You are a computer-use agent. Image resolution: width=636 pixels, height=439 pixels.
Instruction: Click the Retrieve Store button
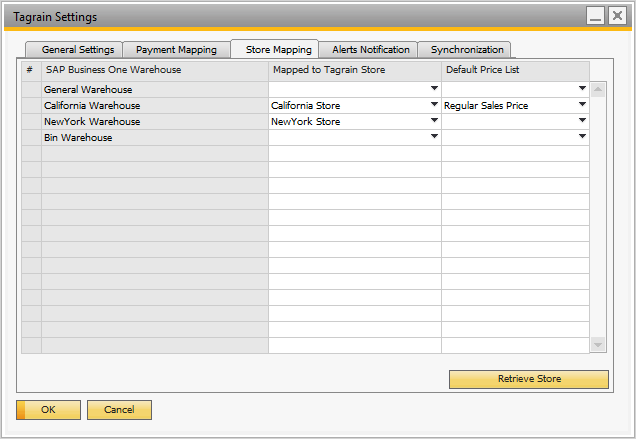tap(528, 379)
